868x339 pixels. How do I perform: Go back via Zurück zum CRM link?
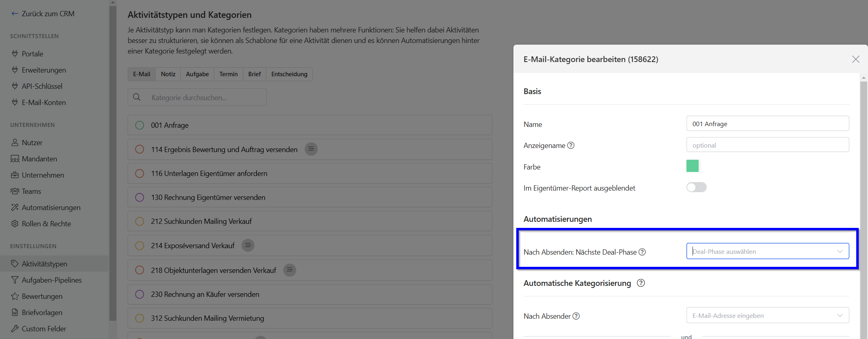(43, 14)
